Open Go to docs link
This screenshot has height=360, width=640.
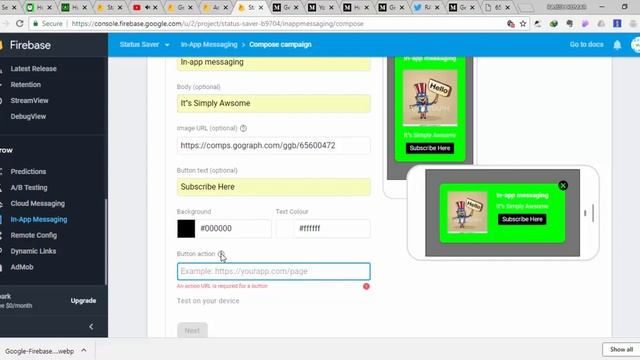(x=586, y=44)
